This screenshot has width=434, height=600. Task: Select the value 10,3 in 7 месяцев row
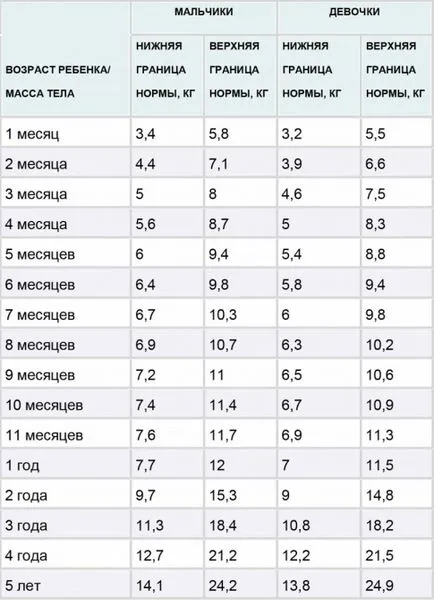coord(223,315)
